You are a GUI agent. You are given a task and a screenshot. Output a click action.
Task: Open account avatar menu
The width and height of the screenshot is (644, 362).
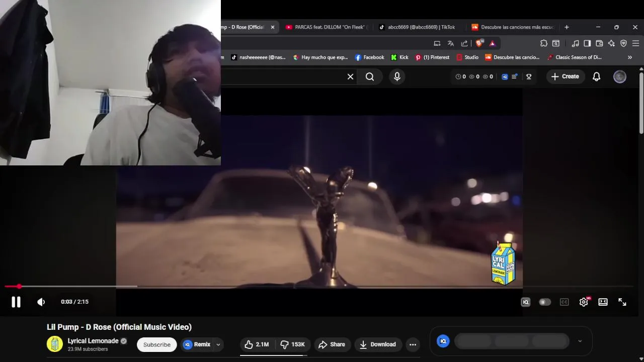tap(620, 76)
